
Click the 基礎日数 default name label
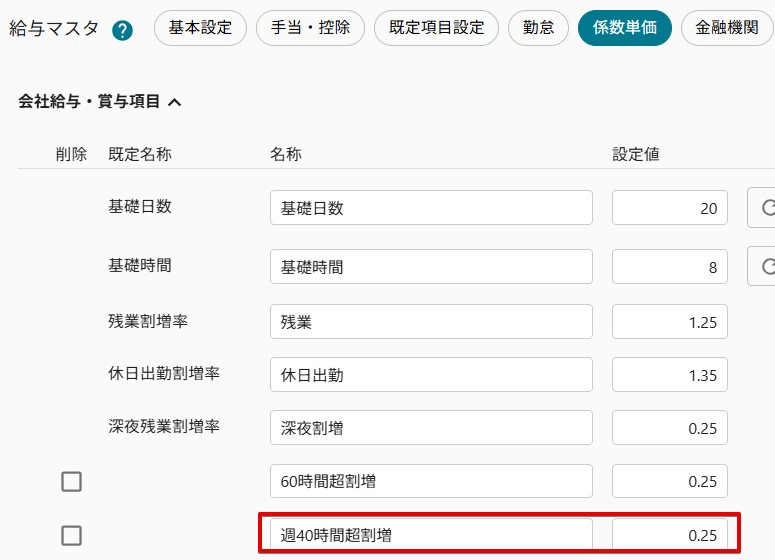click(x=140, y=206)
